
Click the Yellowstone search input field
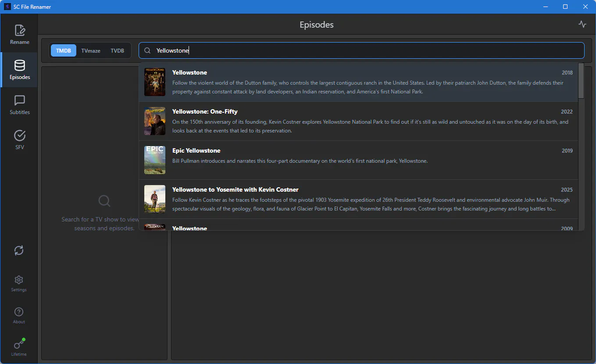tap(362, 50)
